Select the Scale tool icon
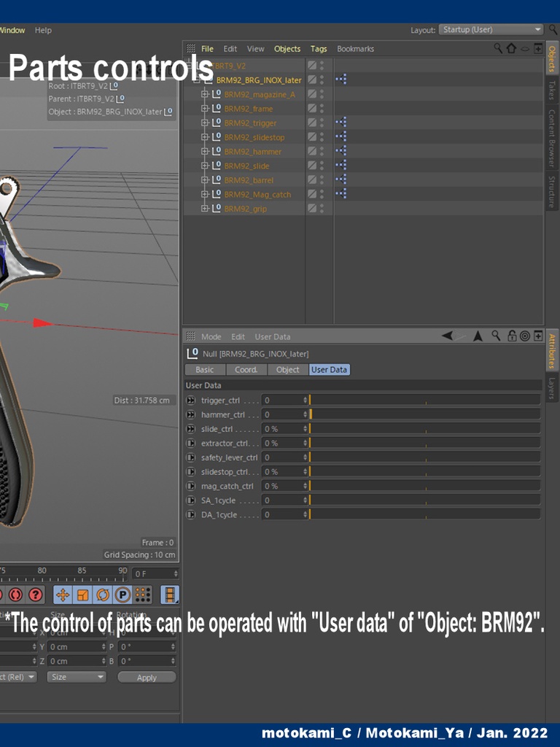 tap(82, 595)
